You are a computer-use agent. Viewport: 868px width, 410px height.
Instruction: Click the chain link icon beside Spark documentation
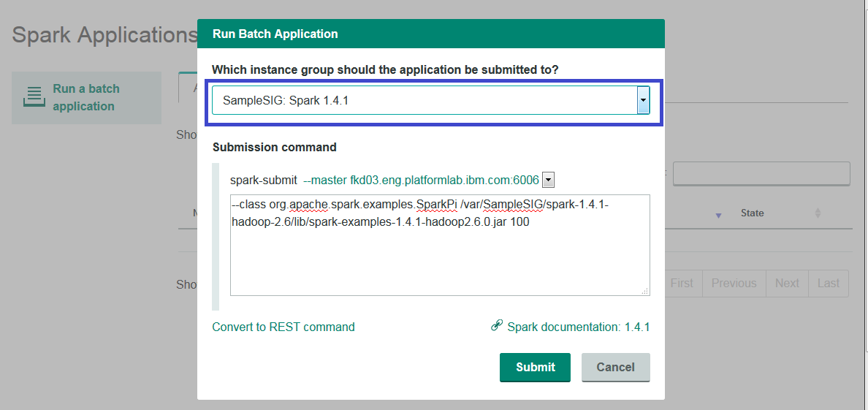497,325
